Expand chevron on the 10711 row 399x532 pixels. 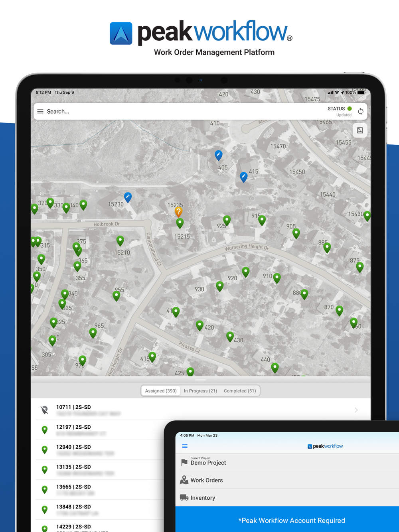[356, 410]
